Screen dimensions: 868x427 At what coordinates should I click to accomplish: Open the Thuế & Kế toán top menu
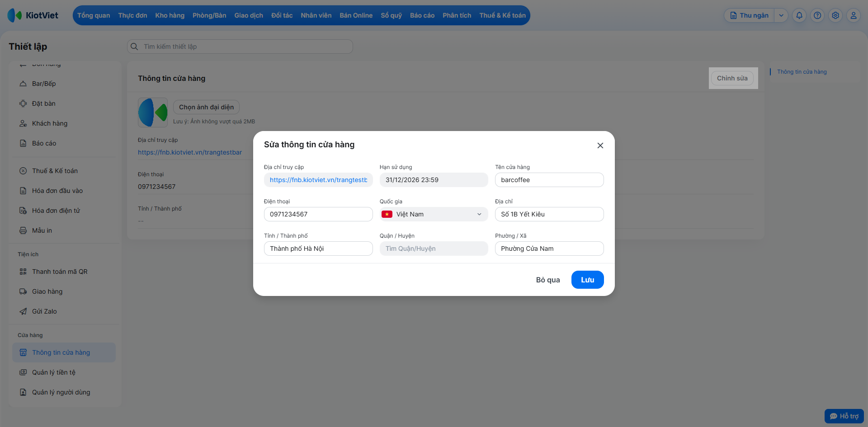503,15
